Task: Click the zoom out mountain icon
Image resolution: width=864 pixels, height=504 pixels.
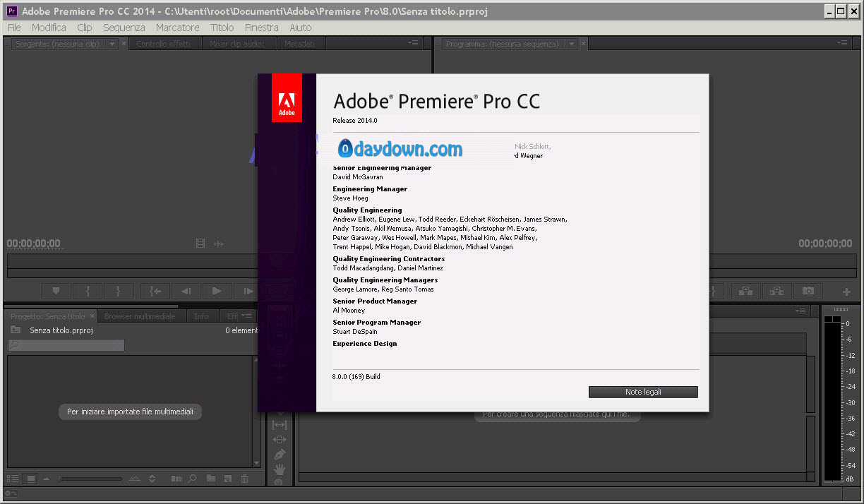Action: tap(46, 479)
